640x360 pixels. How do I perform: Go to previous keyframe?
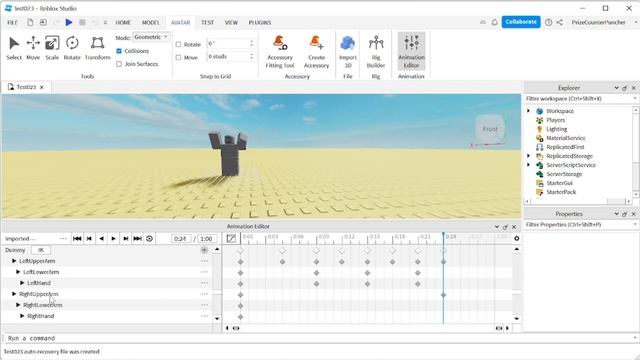click(x=89, y=239)
